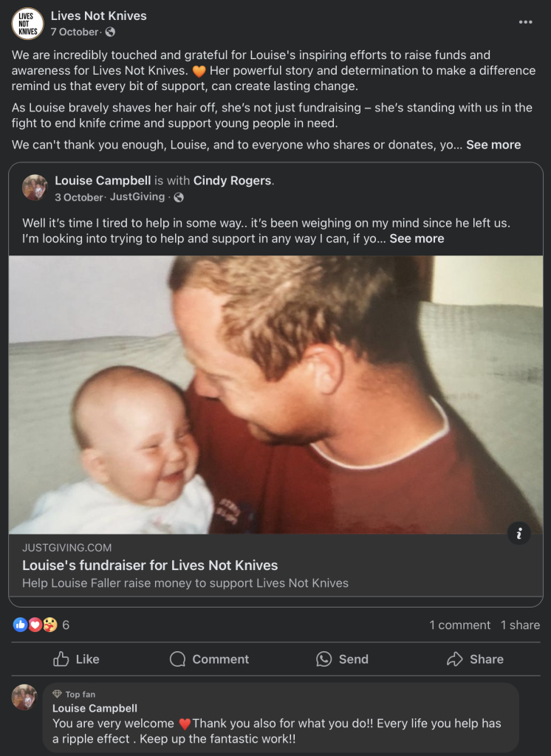View the 1 share count
551x756 pixels.
pos(520,625)
